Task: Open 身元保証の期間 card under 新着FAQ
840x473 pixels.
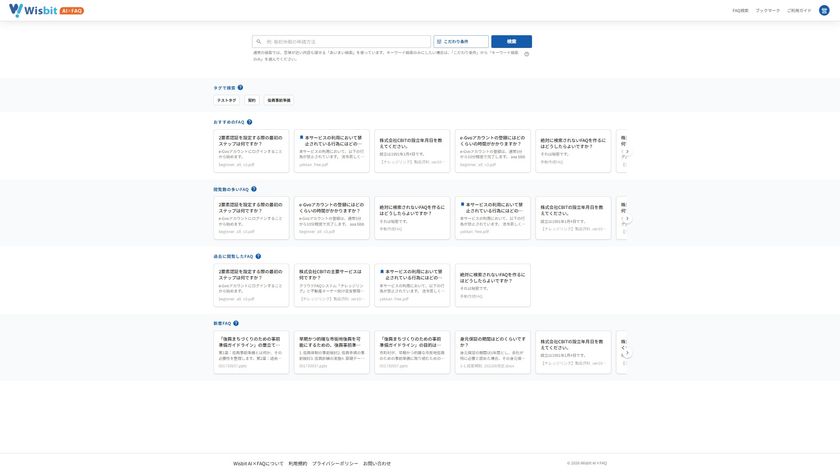Action: 493,352
